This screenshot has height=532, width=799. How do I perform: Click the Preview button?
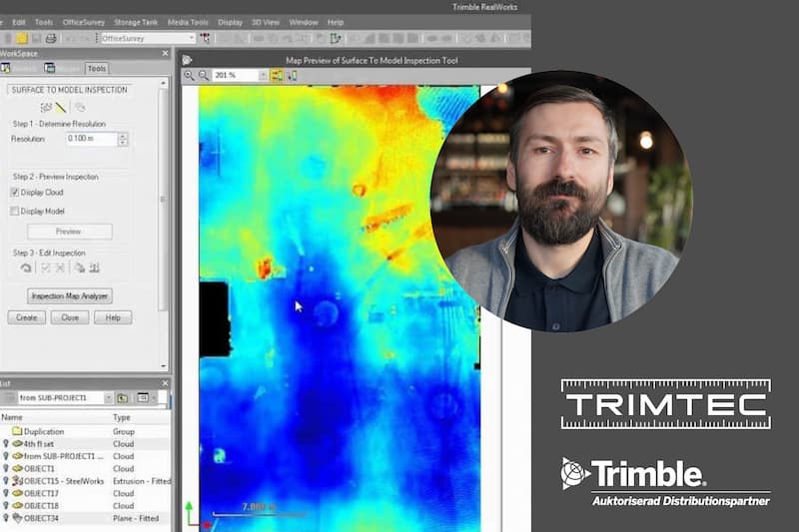coord(69,232)
